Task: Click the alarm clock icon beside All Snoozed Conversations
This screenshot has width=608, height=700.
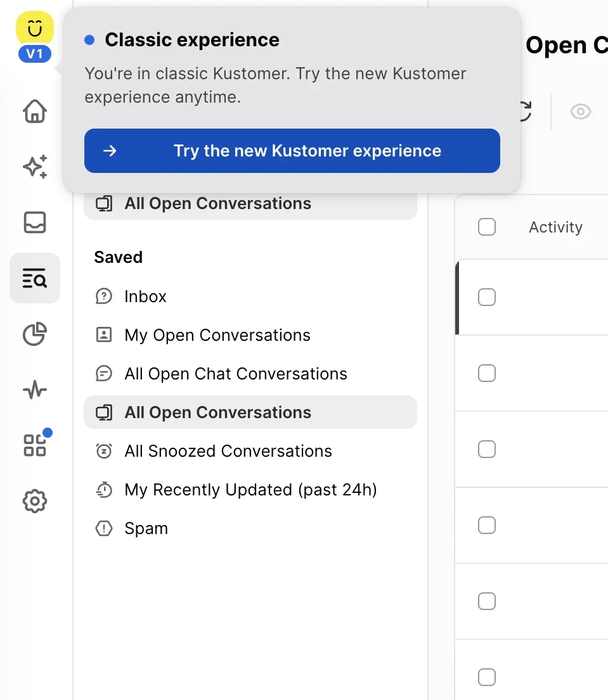Action: (x=103, y=451)
